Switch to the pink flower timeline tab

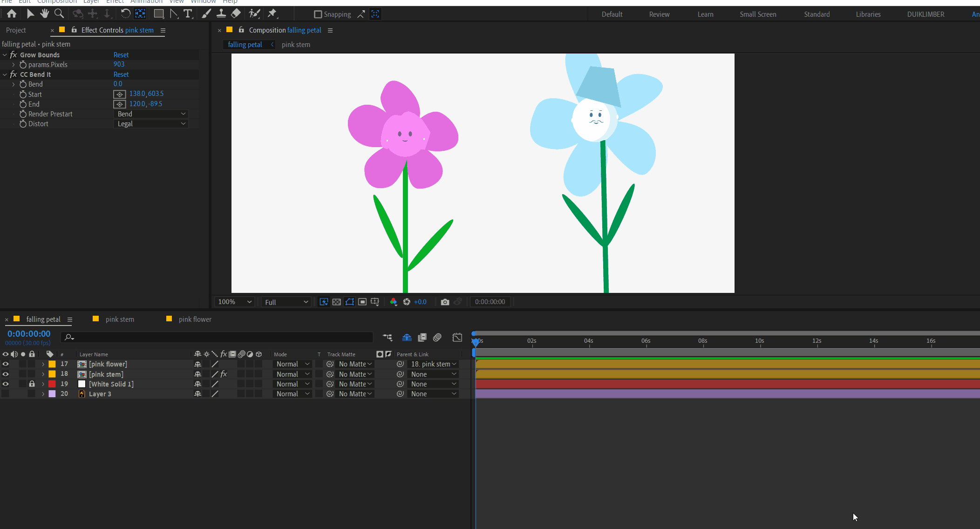point(195,319)
